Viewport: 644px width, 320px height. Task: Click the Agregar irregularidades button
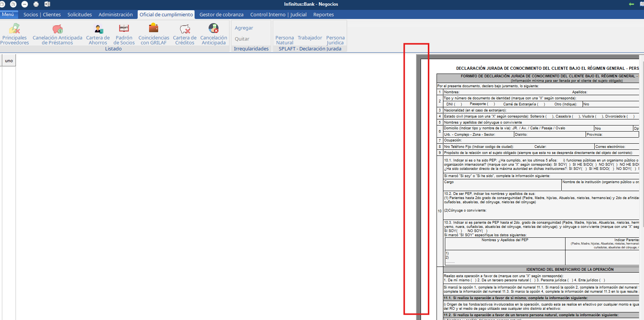tap(244, 28)
